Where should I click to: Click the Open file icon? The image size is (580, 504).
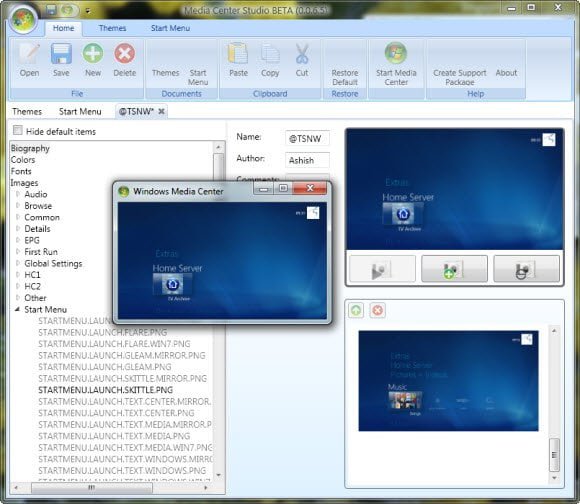tap(29, 54)
